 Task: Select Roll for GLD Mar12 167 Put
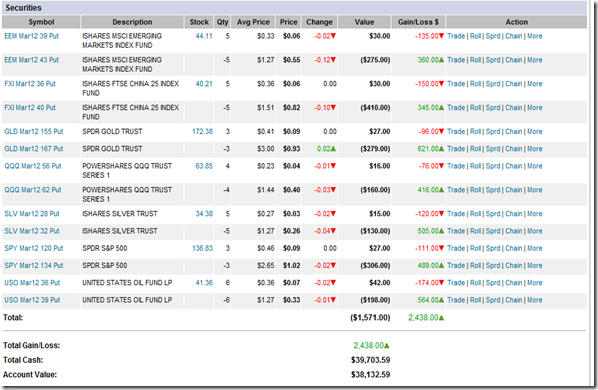coord(475,149)
